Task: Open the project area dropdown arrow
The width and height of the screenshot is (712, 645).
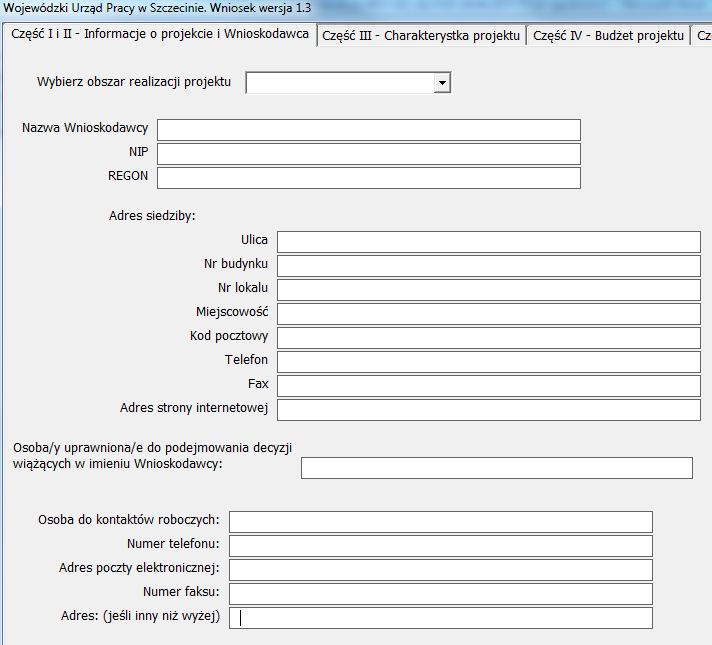Action: (x=441, y=83)
